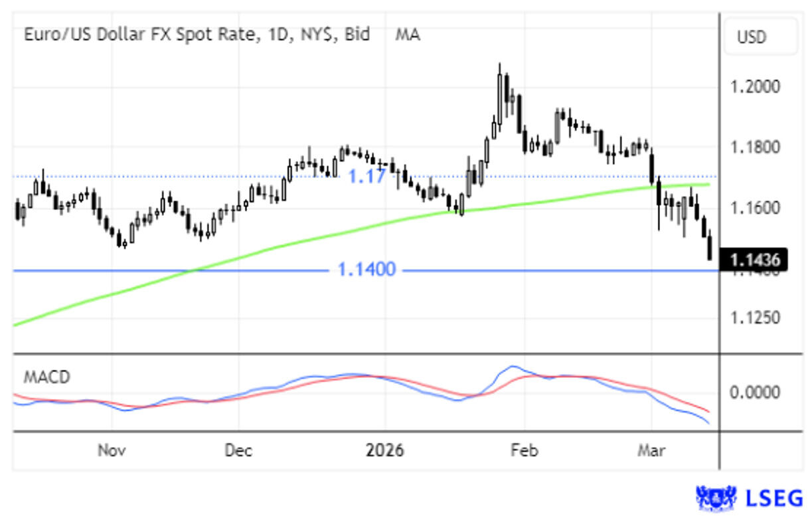
Task: Open the USD currency selector box
Action: pos(760,37)
